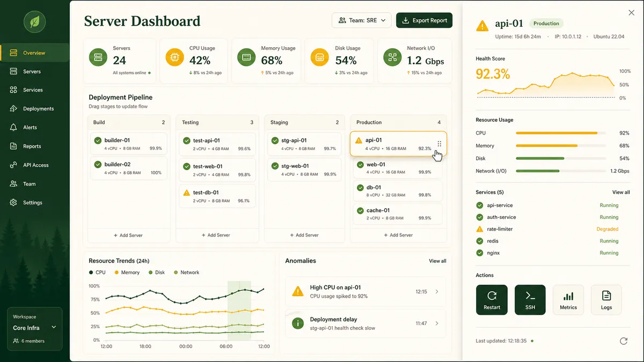
Task: Click the green leaf logo icon
Action: (x=34, y=21)
